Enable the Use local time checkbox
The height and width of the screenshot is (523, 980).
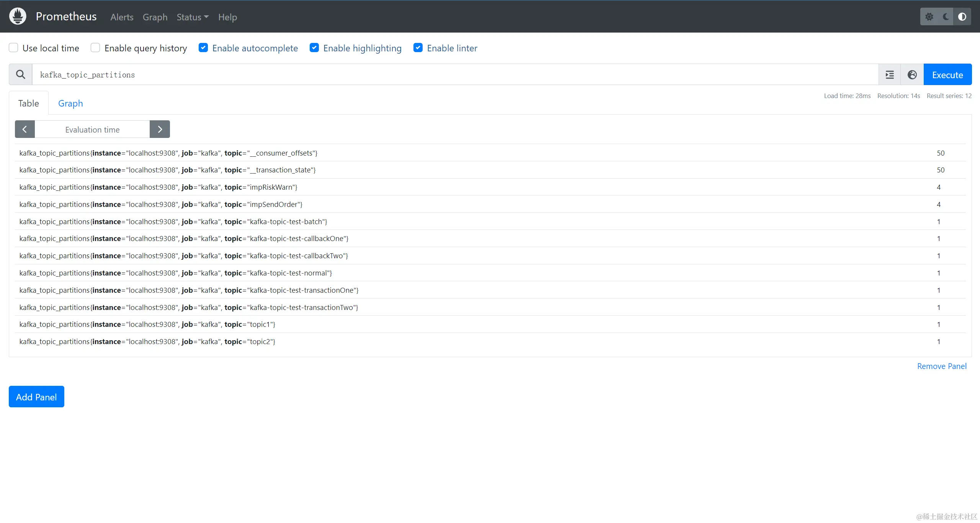coord(14,48)
